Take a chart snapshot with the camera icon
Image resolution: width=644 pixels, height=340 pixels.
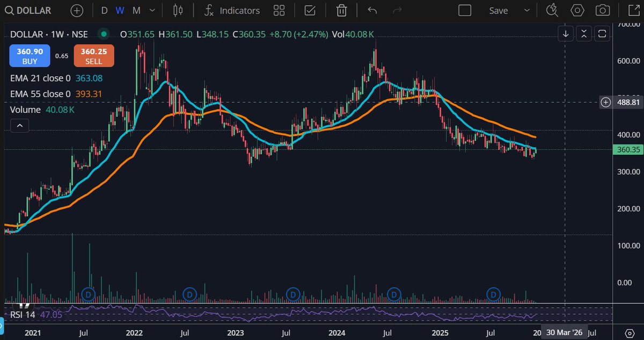602,10
